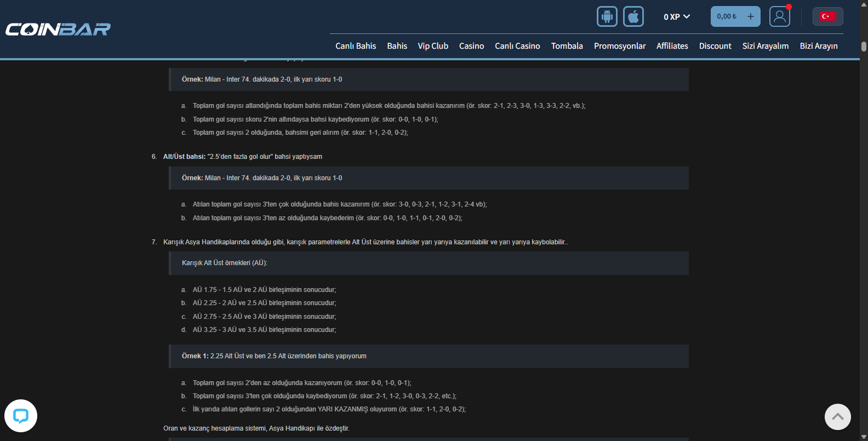The height and width of the screenshot is (441, 868).
Task: Click Bizi Arayın contact link
Action: (819, 46)
